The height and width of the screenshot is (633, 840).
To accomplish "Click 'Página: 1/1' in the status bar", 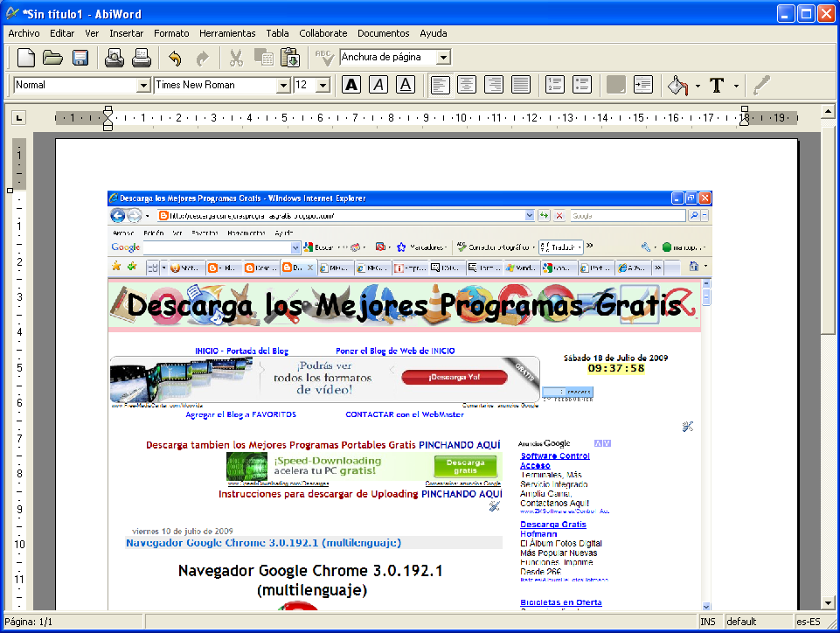I will pyautogui.click(x=28, y=622).
